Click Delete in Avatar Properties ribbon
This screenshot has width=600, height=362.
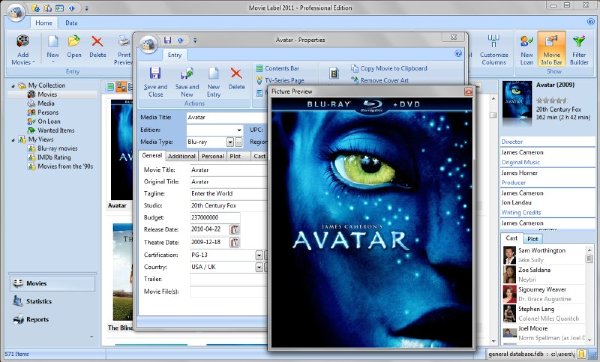pos(236,79)
